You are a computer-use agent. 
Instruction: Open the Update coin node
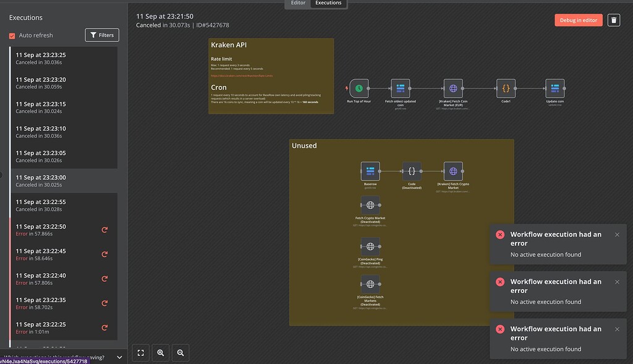[x=555, y=88]
